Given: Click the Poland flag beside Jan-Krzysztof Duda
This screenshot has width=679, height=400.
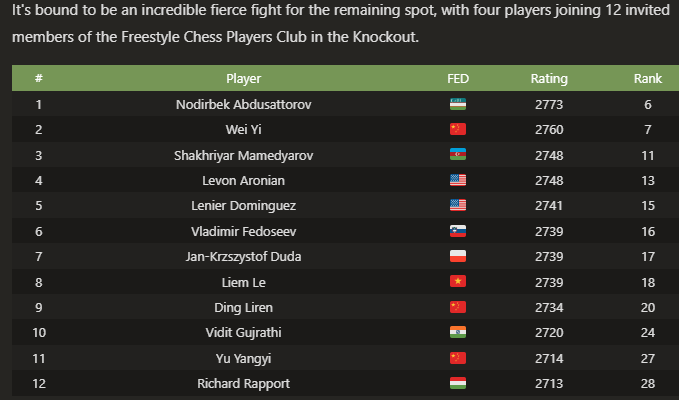Looking at the screenshot, I should coord(458,257).
